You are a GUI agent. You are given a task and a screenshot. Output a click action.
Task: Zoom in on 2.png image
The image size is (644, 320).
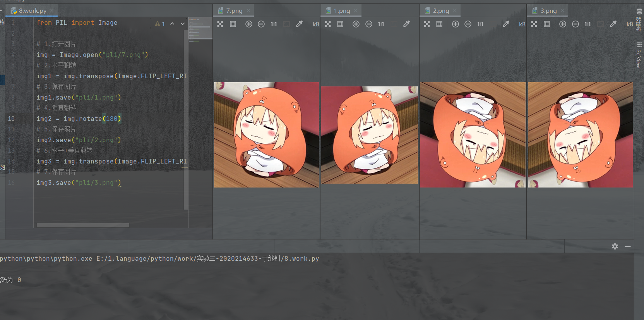click(x=456, y=24)
